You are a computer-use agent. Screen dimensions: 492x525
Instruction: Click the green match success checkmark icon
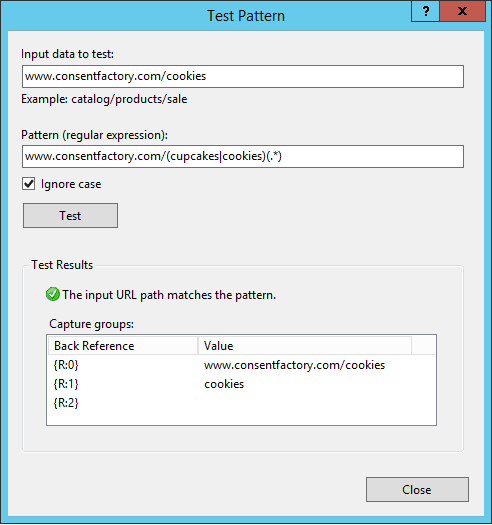53,295
